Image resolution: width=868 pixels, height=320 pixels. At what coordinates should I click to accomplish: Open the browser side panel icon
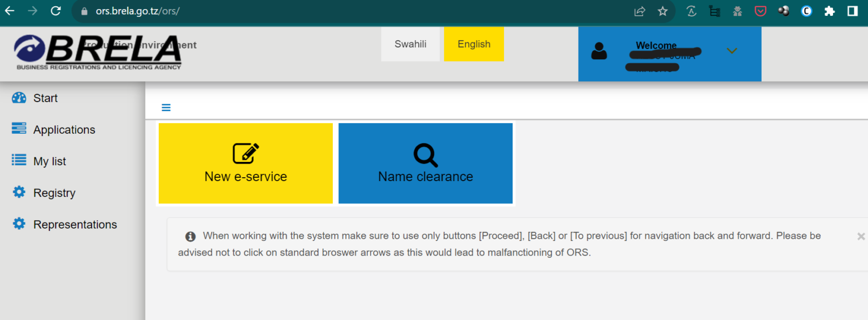click(853, 11)
